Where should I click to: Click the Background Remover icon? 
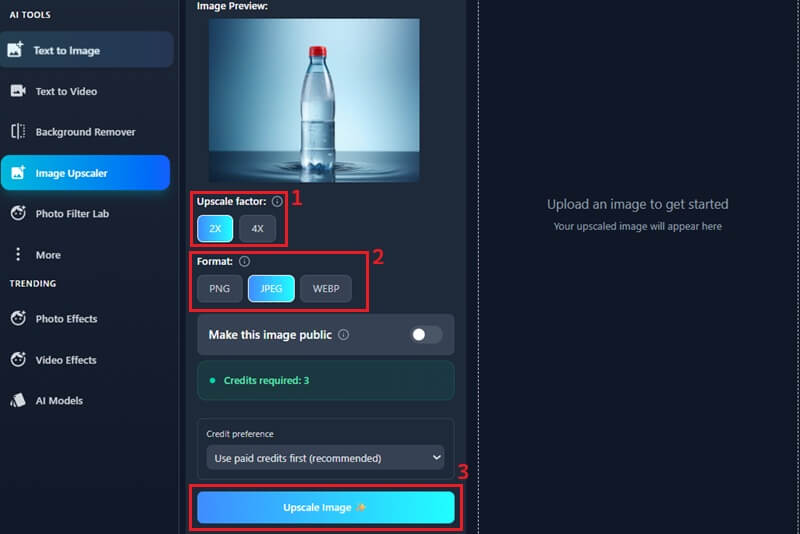[18, 132]
